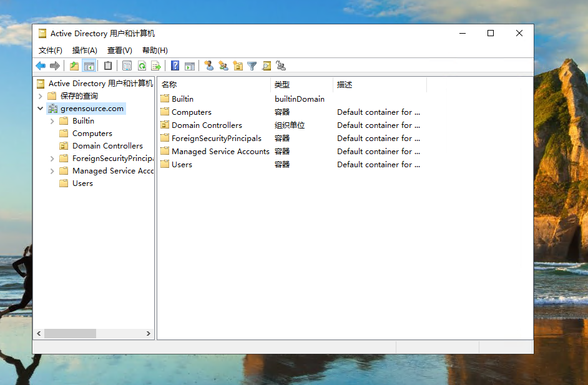Viewport: 588px width, 385px height.
Task: Select Domain Controllers in left tree
Action: 107,146
